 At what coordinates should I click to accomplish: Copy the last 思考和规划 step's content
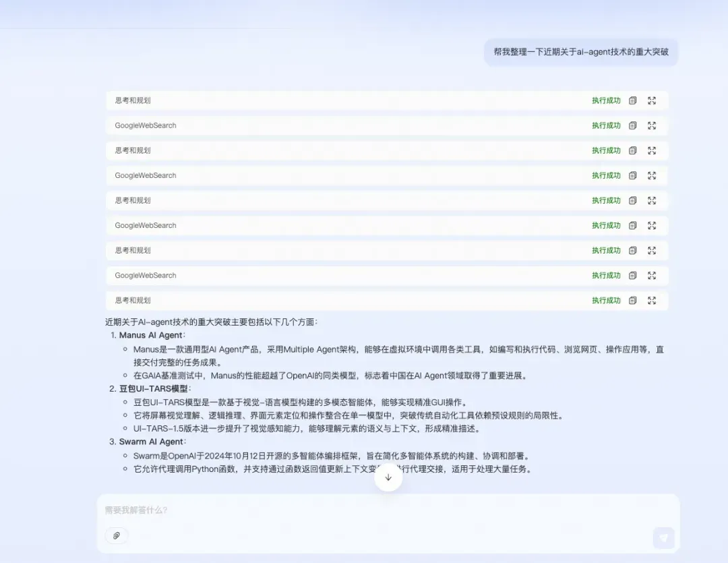[632, 301]
